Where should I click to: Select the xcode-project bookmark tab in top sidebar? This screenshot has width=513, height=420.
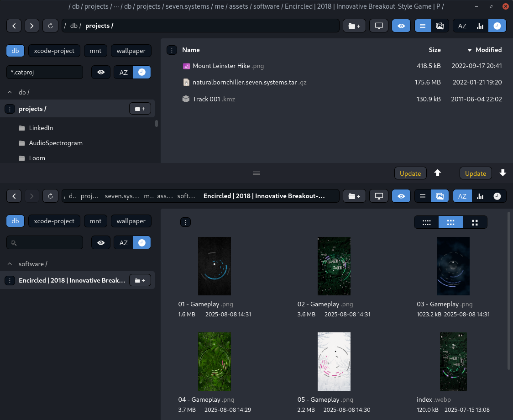point(54,51)
